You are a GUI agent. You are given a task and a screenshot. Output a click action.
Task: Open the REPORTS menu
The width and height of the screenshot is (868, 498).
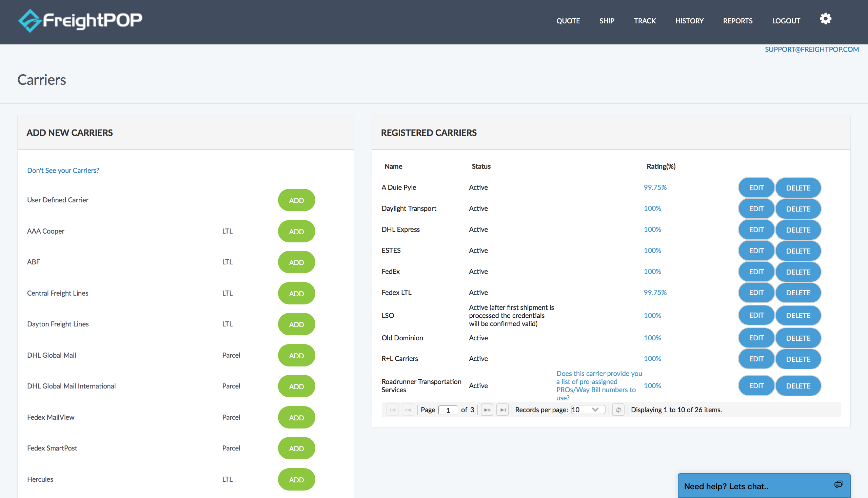738,21
